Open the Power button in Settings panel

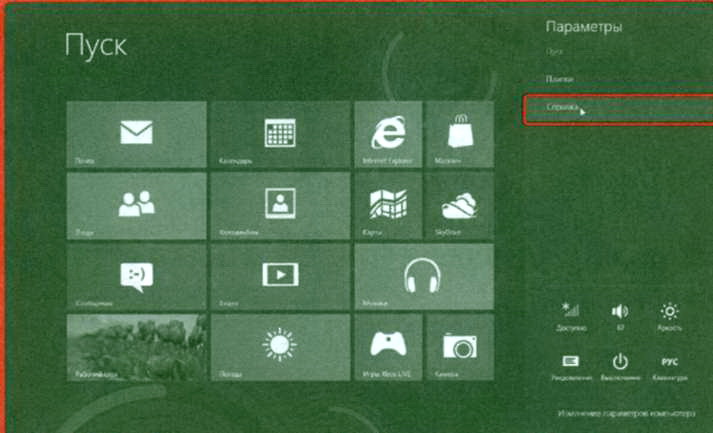pos(620,367)
